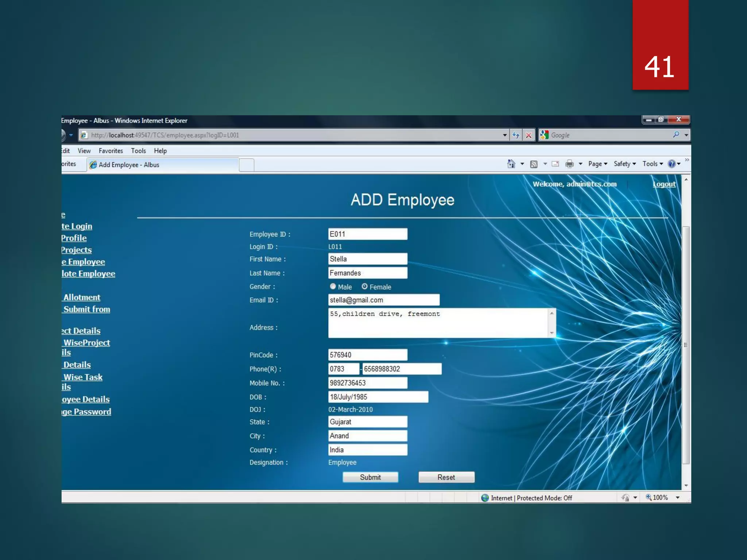The image size is (747, 560).
Task: Click the Logout link
Action: 664,184
